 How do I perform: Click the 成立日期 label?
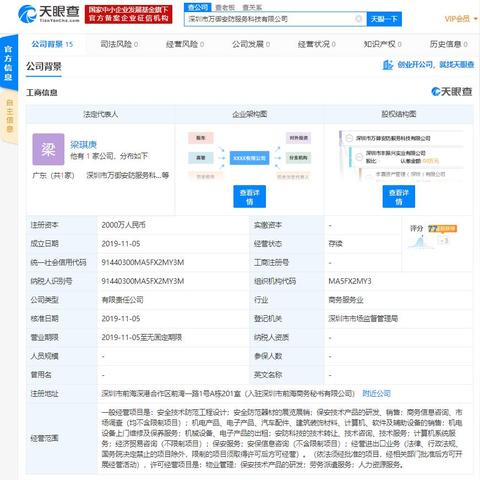pyautogui.click(x=44, y=244)
